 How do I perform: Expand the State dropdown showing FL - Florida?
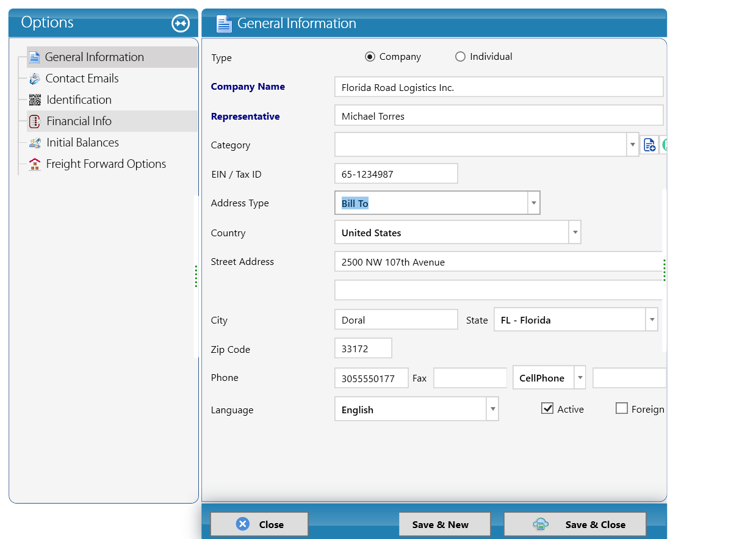652,320
